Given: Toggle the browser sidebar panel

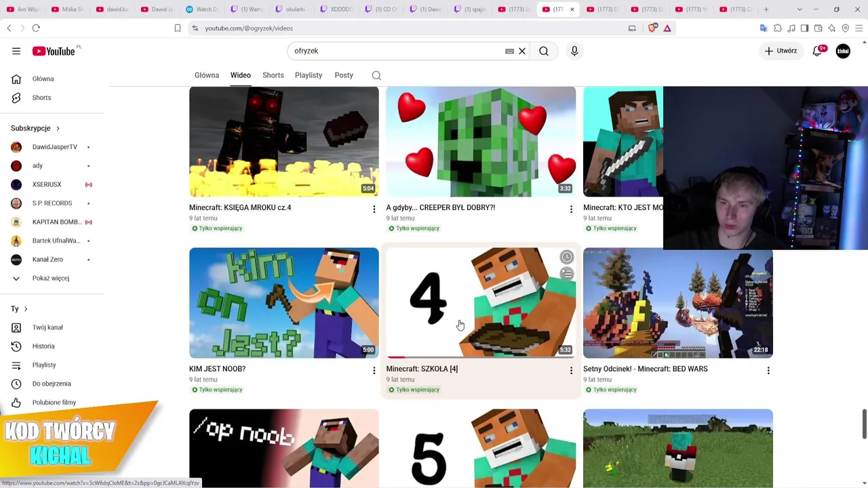Looking at the screenshot, I should coord(804,28).
